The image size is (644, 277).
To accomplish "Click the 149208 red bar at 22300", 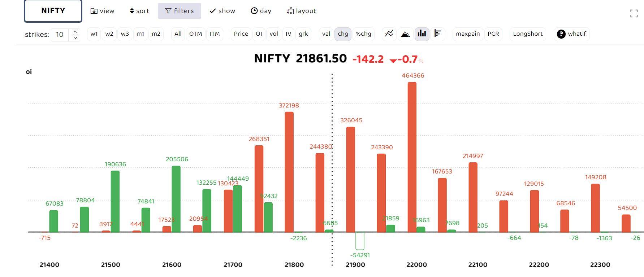I will click(x=596, y=208).
